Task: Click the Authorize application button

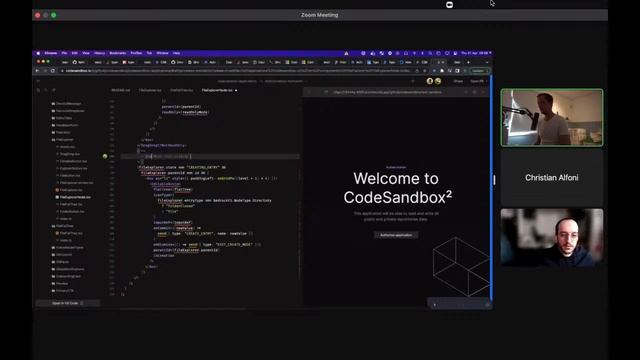Action: click(x=396, y=235)
